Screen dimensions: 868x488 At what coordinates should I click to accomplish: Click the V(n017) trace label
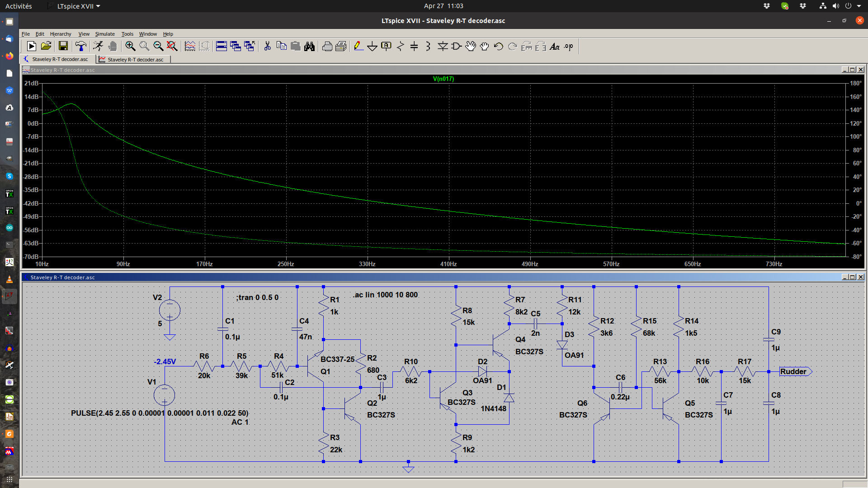(x=443, y=79)
